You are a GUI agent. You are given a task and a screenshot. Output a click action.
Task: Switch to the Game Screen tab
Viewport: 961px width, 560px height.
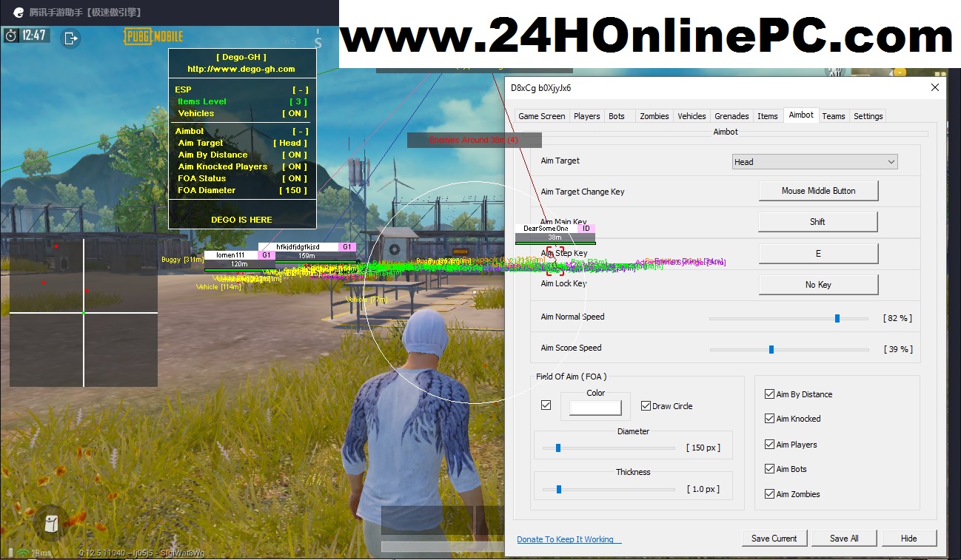coord(542,116)
